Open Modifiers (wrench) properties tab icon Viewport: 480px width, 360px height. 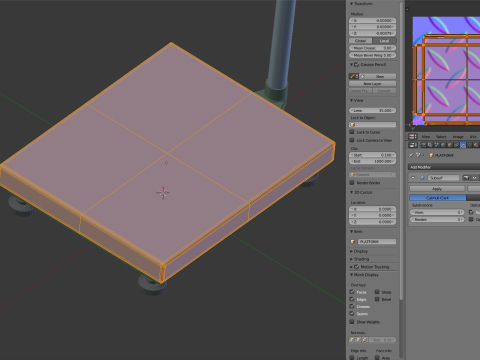pos(463,145)
